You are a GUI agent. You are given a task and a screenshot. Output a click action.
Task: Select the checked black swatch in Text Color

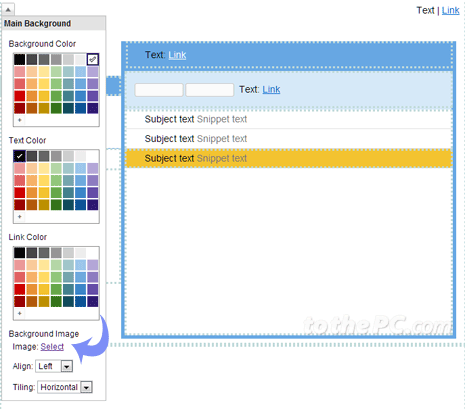20,156
